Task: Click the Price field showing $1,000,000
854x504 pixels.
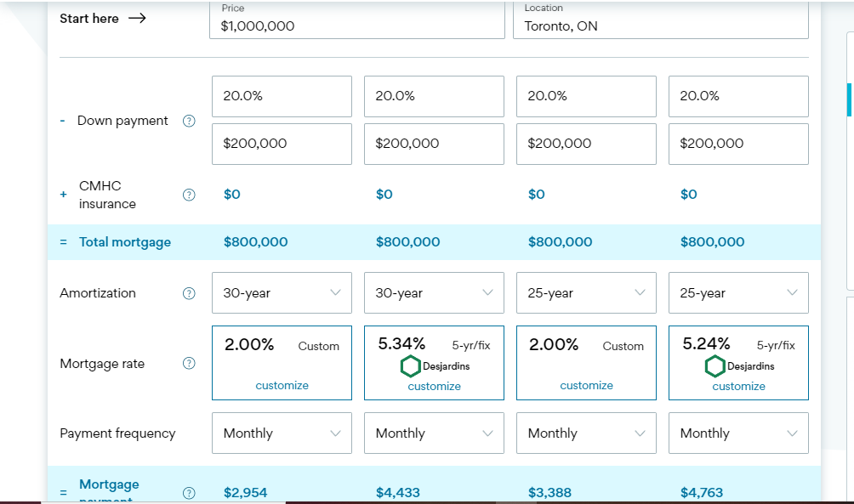Action: click(x=357, y=25)
